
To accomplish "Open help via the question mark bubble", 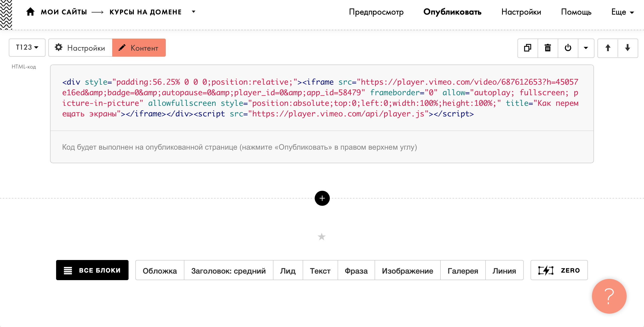I will coord(609,296).
